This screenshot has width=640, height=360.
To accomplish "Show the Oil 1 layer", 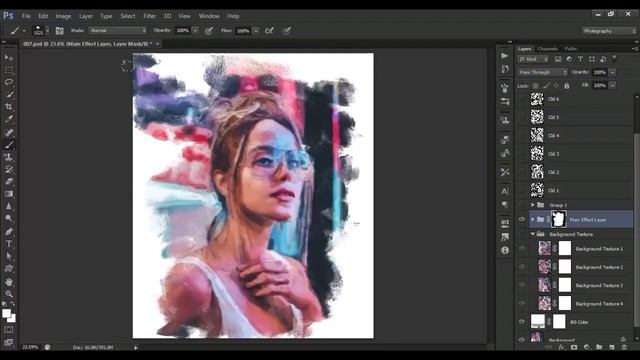I will click(522, 190).
